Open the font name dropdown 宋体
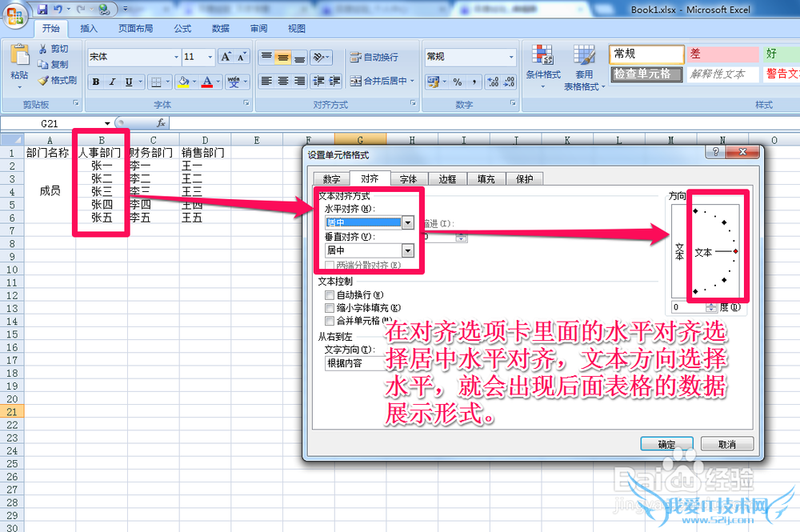 (177, 57)
